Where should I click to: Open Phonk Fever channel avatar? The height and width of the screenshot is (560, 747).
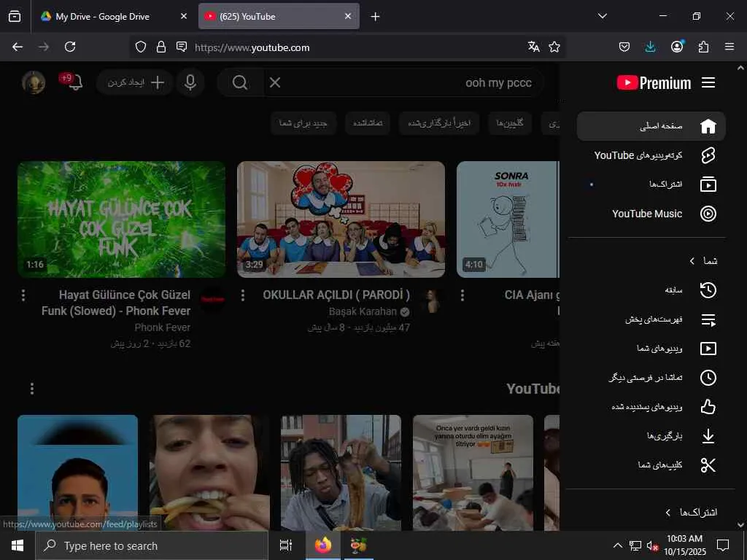212,300
